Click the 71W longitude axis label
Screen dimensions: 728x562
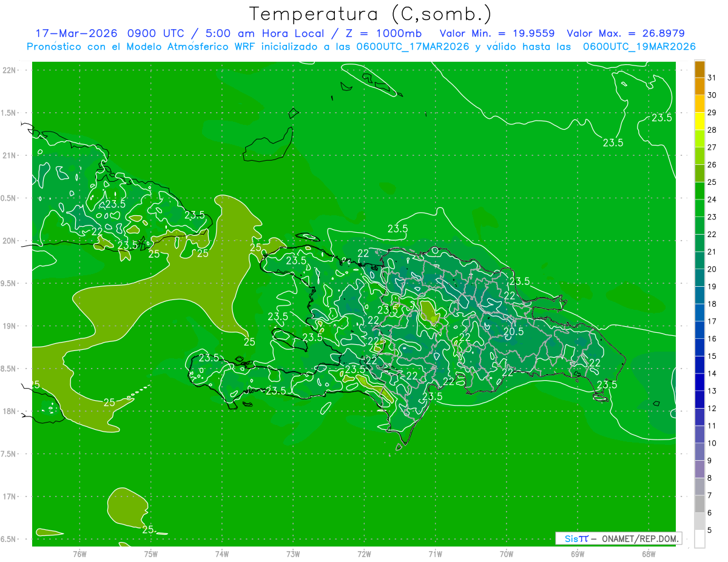coord(435,554)
